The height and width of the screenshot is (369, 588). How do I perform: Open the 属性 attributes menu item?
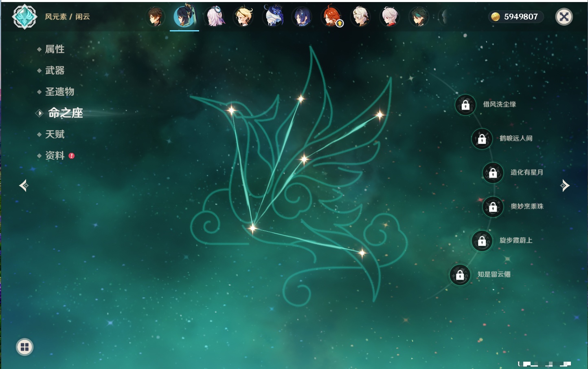pos(55,49)
